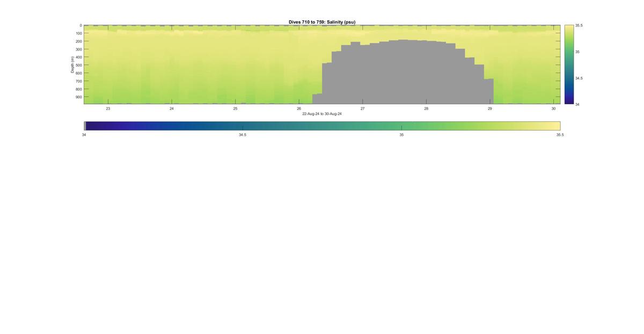644x334 pixels.
Task: Click the 'Depth (m)' y-axis label
Action: tap(72, 64)
